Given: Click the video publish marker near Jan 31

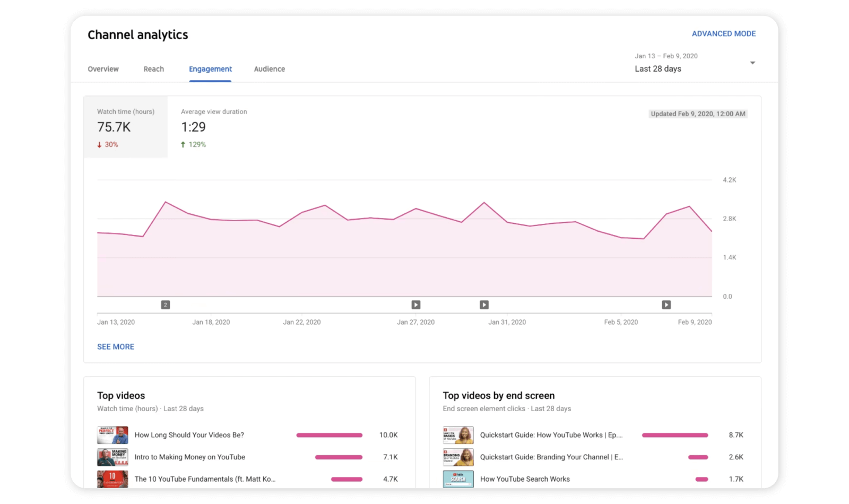Looking at the screenshot, I should click(484, 304).
